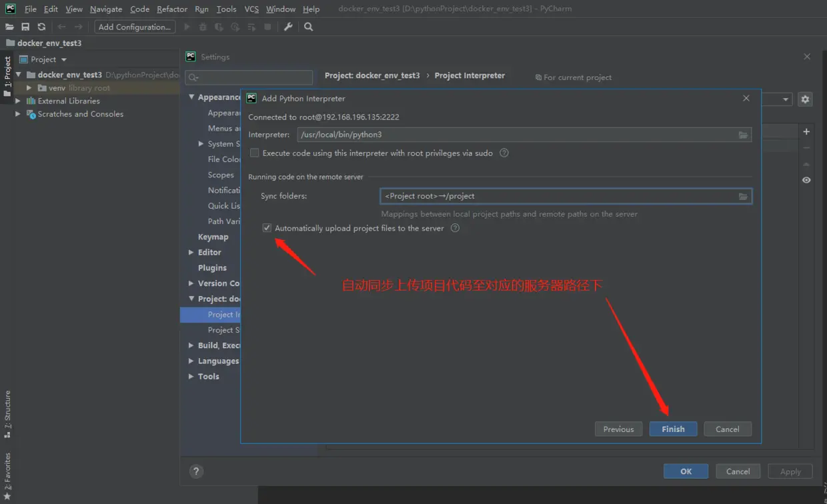Collapse the docker_env_test3 project tree node
Image resolution: width=827 pixels, height=504 pixels.
pyautogui.click(x=19, y=75)
